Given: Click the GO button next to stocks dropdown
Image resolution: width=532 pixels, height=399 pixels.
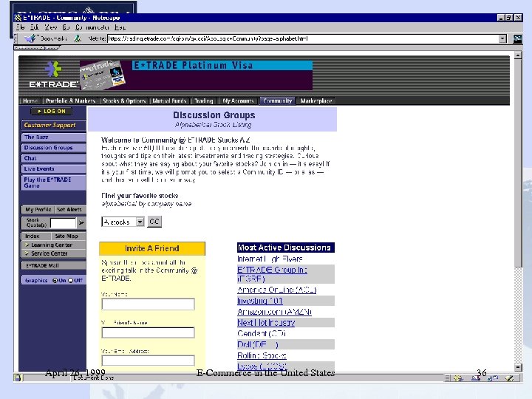Looking at the screenshot, I should (x=154, y=222).
